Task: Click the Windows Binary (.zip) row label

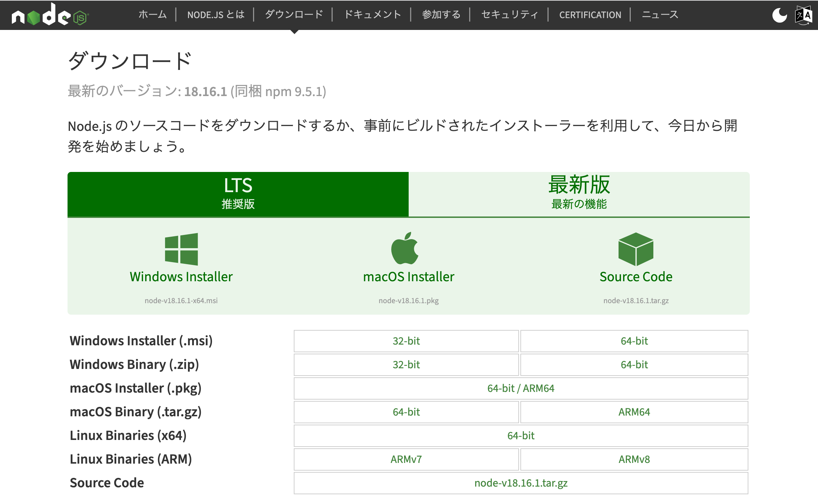Action: (134, 365)
